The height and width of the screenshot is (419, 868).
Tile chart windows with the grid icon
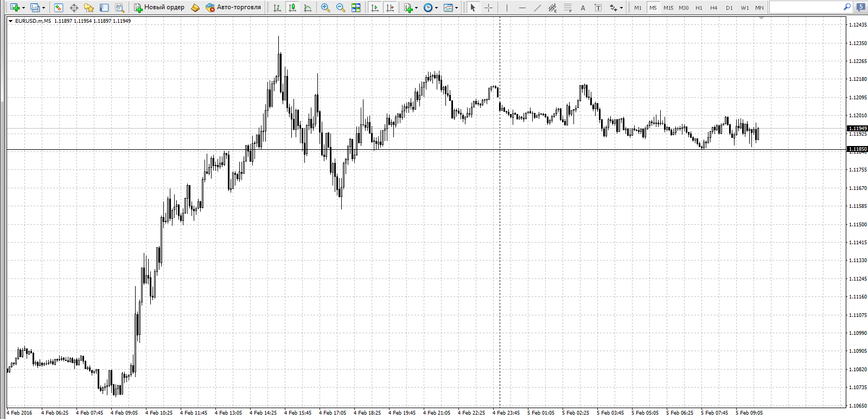pos(356,8)
